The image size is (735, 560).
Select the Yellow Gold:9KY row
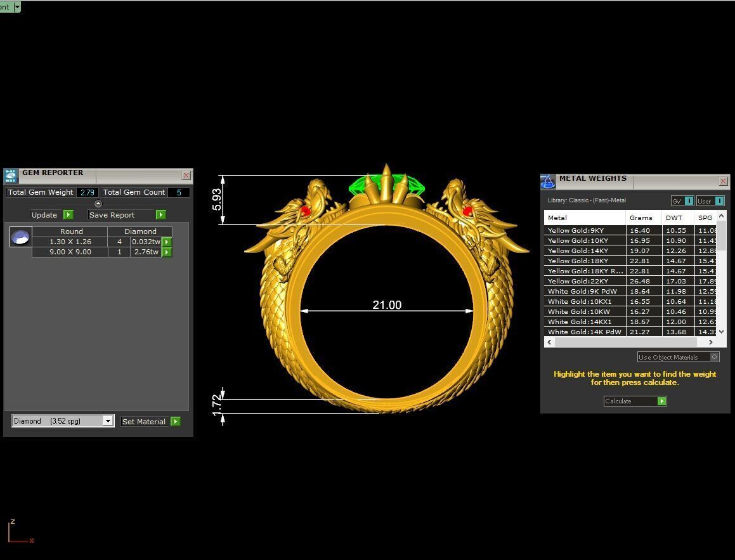630,231
